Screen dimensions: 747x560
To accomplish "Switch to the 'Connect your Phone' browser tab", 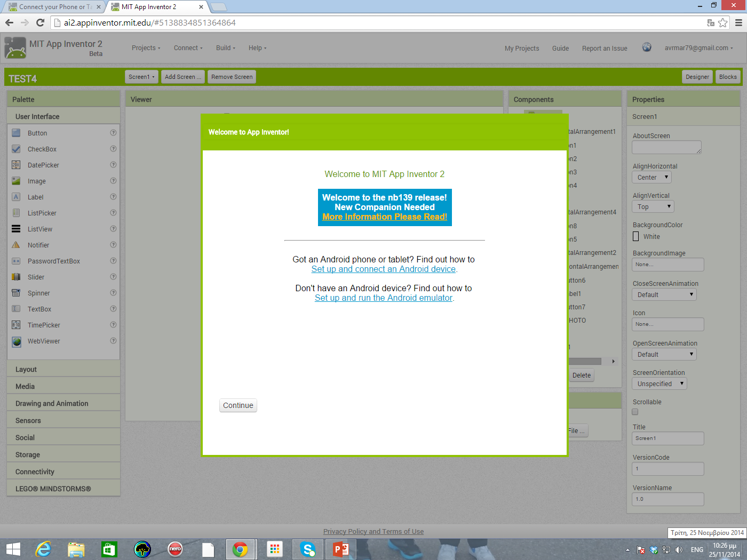I will pyautogui.click(x=55, y=7).
